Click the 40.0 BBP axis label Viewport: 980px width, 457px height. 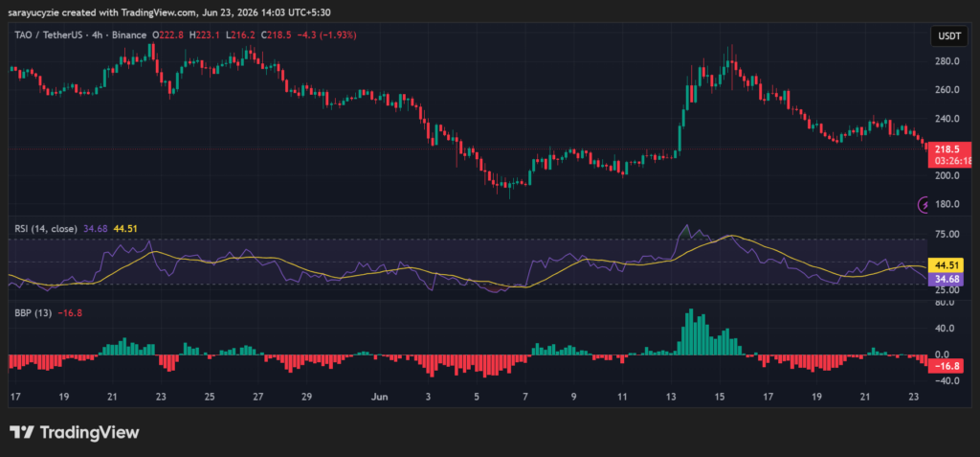[946, 328]
